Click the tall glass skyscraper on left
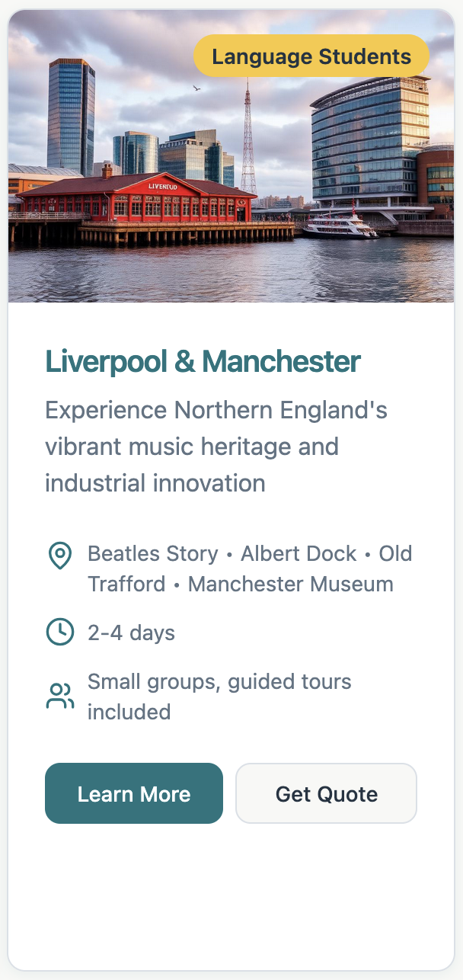463x980 pixels. coord(71,114)
